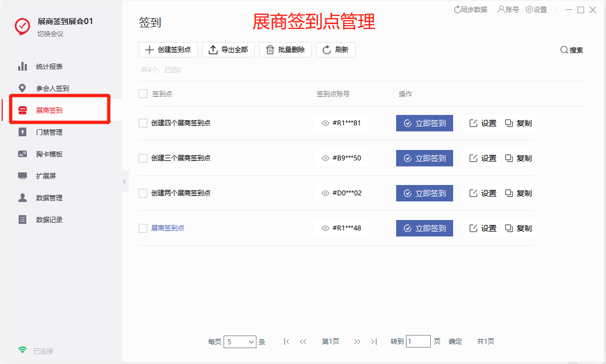Click inside the 转到 page number field

click(418, 341)
